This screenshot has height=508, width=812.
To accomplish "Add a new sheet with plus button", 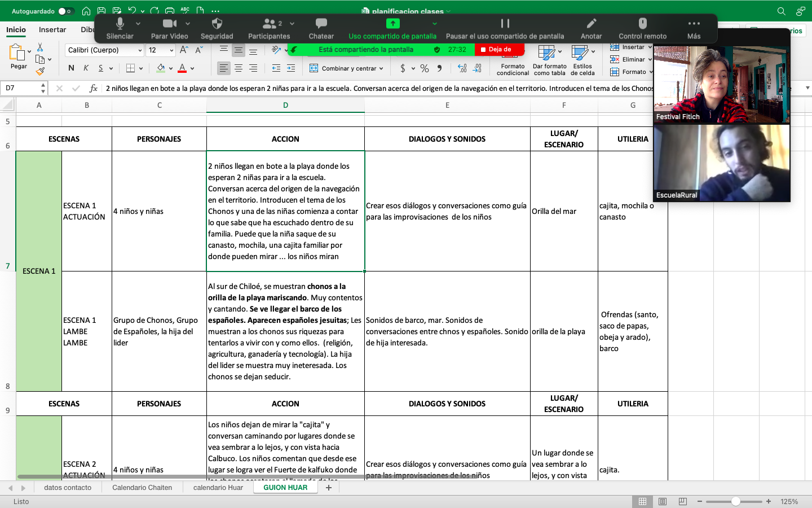I will point(329,488).
